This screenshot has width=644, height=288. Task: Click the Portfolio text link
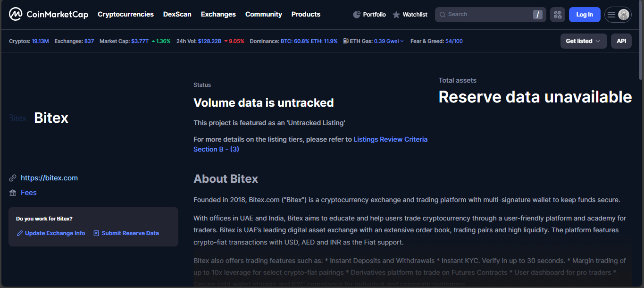coord(375,15)
